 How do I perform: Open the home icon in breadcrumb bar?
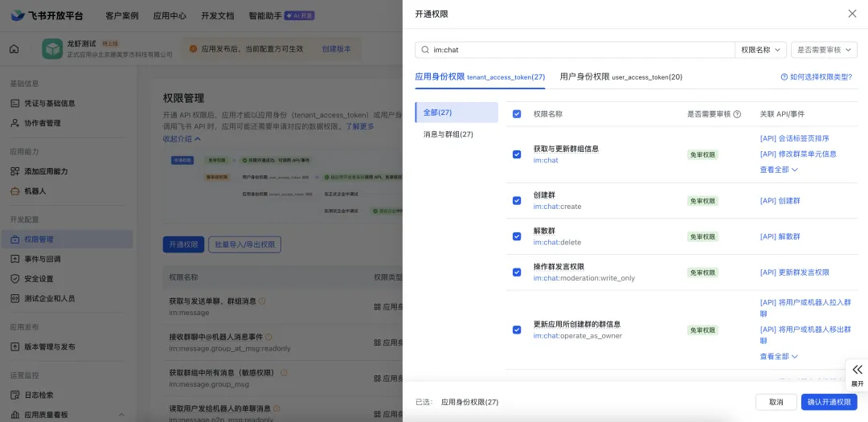(14, 49)
